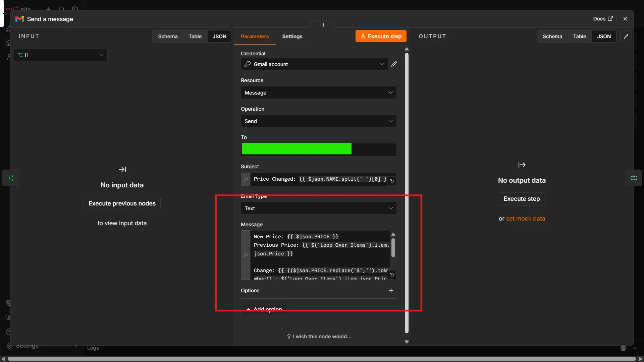Screen dimensions: 644x362
Task: Open Docs external link
Action: (x=603, y=19)
